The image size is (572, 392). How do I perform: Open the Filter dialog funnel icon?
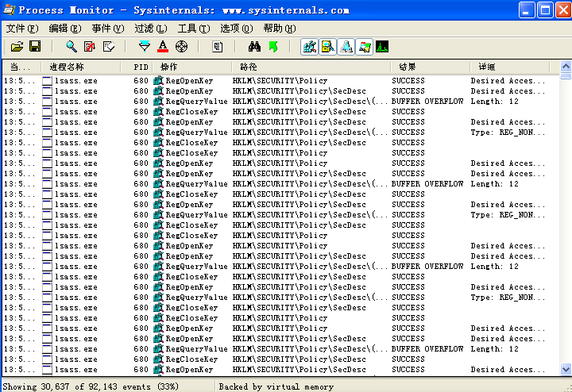point(145,47)
